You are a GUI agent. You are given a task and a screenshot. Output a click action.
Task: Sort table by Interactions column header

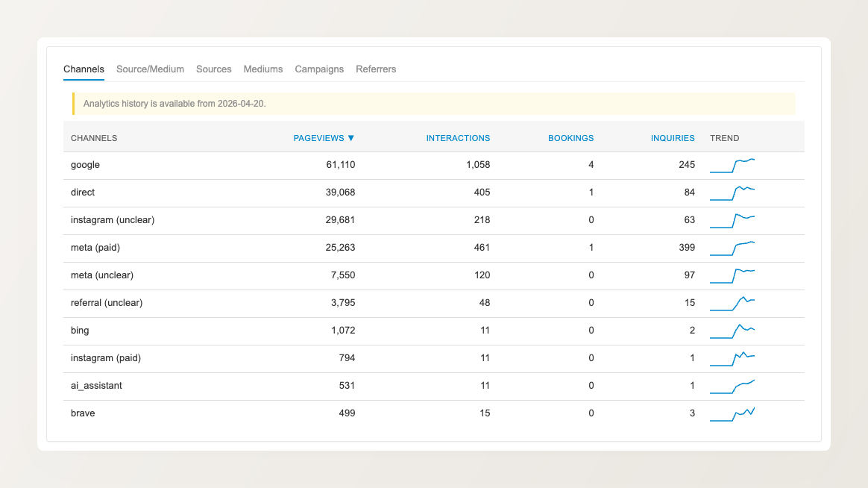[x=458, y=138]
